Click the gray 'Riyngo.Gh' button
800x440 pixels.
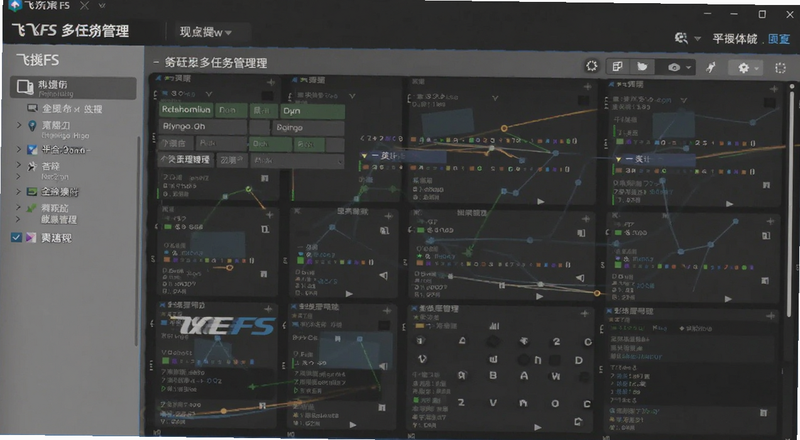[202, 126]
